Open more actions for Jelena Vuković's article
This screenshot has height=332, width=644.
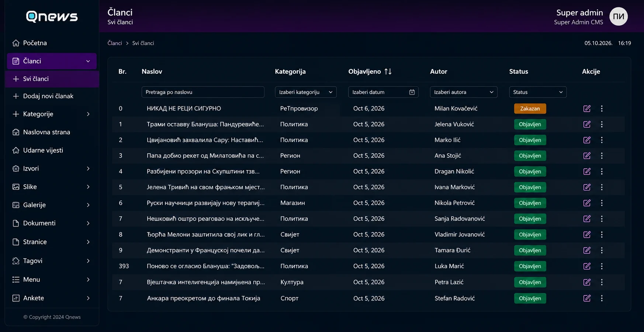point(602,124)
